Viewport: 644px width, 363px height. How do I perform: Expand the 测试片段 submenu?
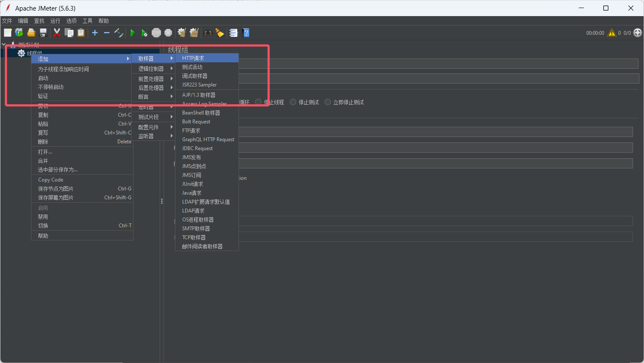click(153, 117)
